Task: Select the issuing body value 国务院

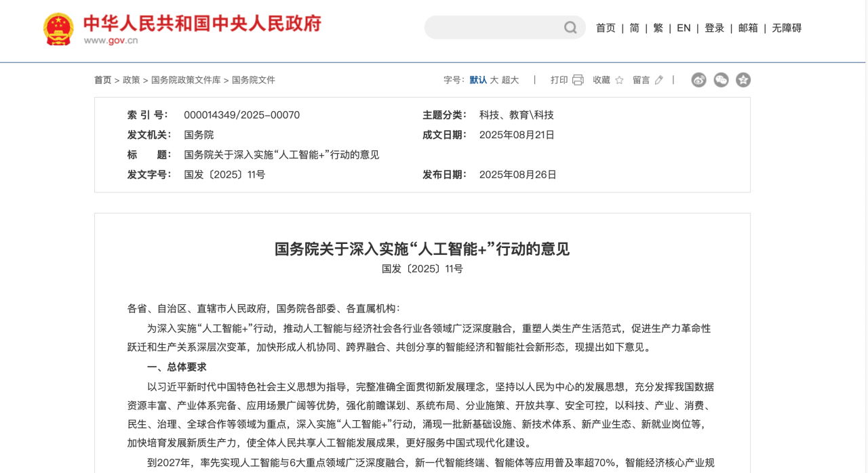Action: 199,135
